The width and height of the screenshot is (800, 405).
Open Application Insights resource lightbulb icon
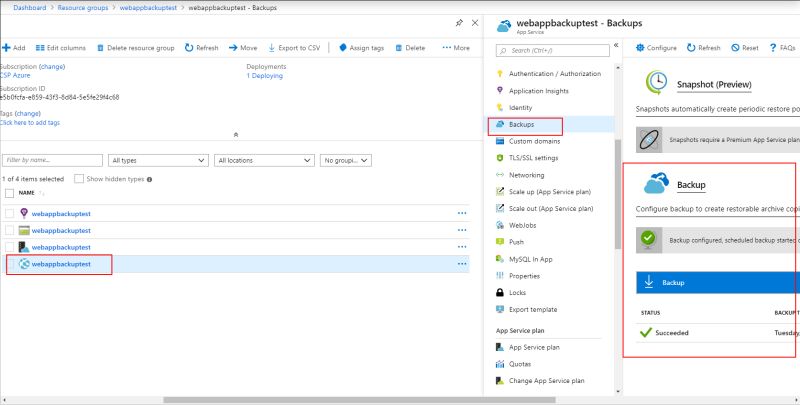click(x=24, y=213)
